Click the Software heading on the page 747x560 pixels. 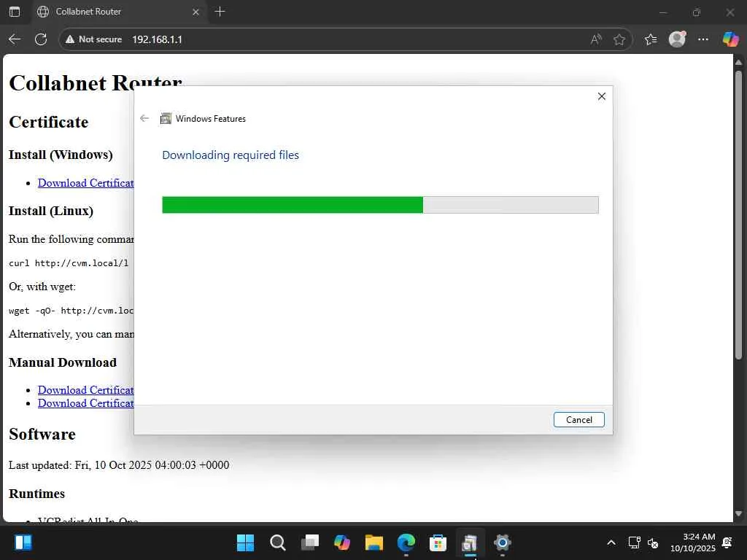click(x=42, y=435)
